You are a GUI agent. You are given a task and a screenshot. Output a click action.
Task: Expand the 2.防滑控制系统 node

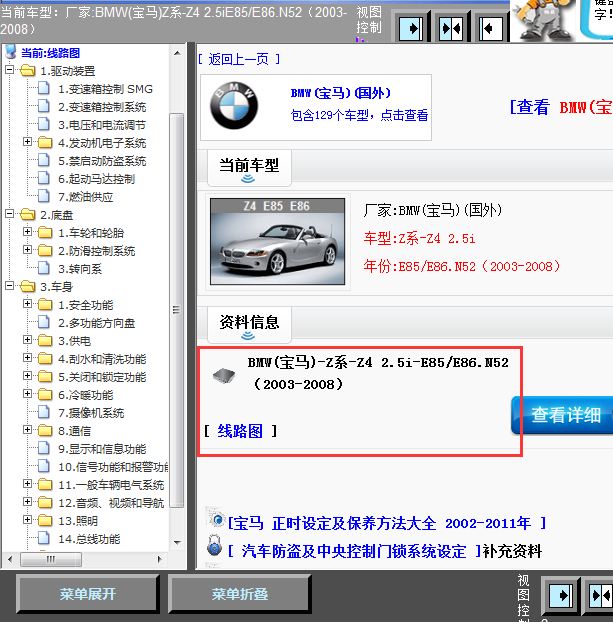tap(27, 250)
